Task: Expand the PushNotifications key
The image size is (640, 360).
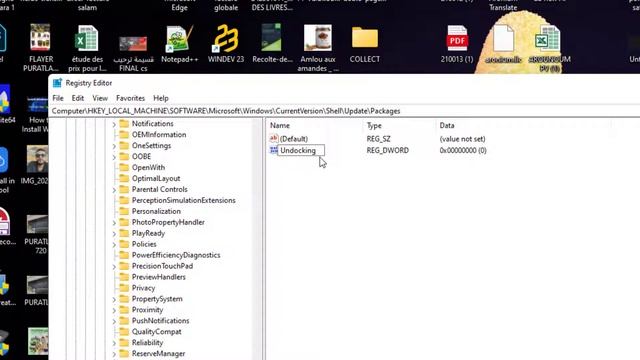Action: [114, 321]
